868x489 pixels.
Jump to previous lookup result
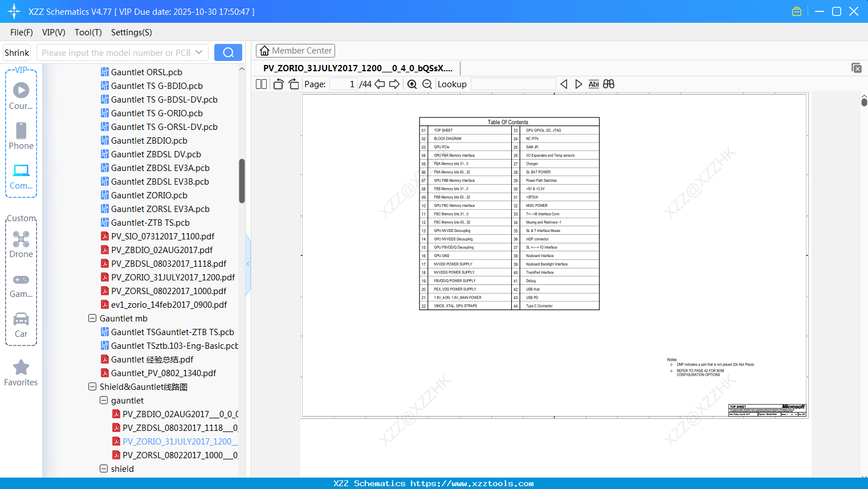pos(564,84)
